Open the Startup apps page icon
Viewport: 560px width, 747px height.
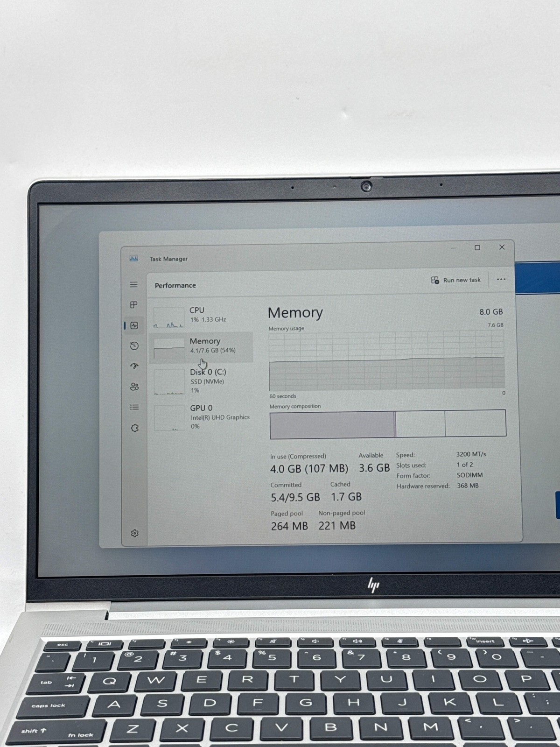[x=134, y=366]
